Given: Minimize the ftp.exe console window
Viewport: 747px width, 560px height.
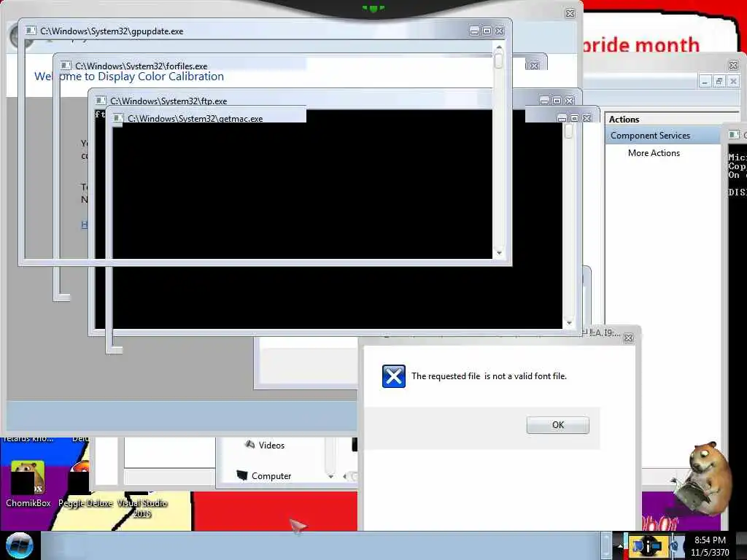Looking at the screenshot, I should [544, 101].
